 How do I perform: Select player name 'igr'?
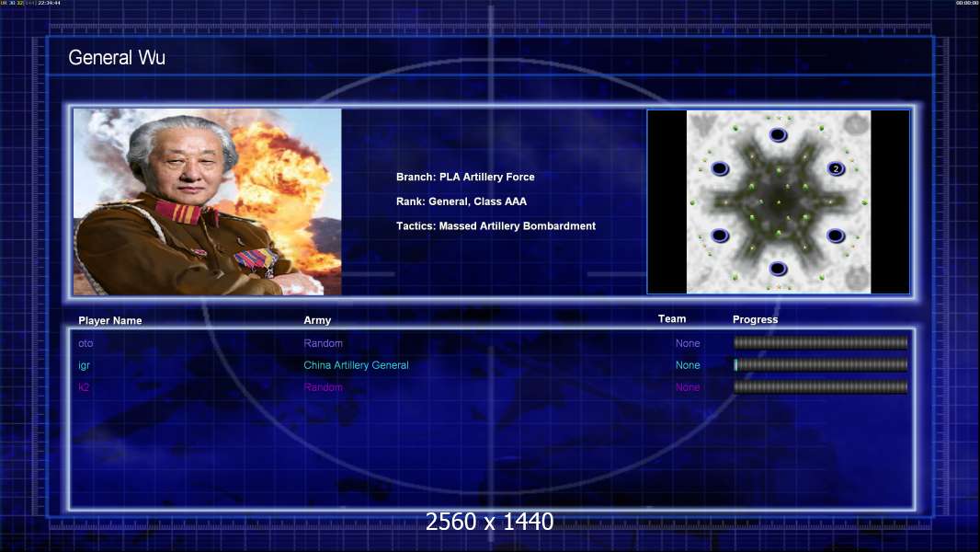click(84, 366)
